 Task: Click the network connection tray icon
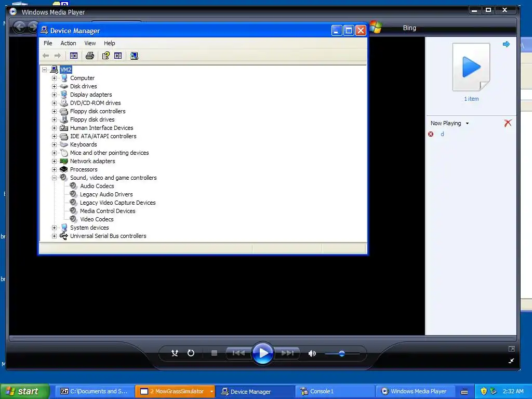494,391
